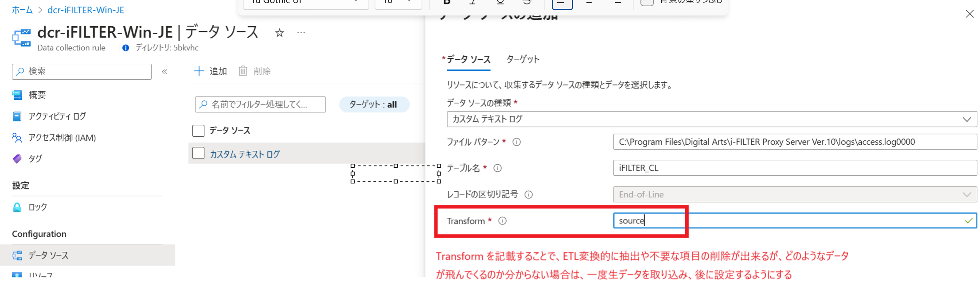Click the info icon next to Transform
This screenshot has height=293, width=980.
pos(502,221)
